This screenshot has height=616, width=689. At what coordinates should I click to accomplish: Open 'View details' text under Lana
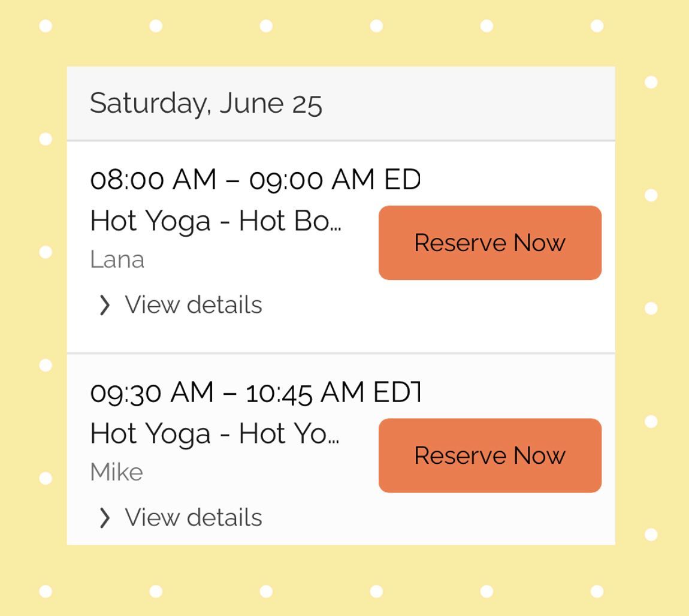[193, 305]
